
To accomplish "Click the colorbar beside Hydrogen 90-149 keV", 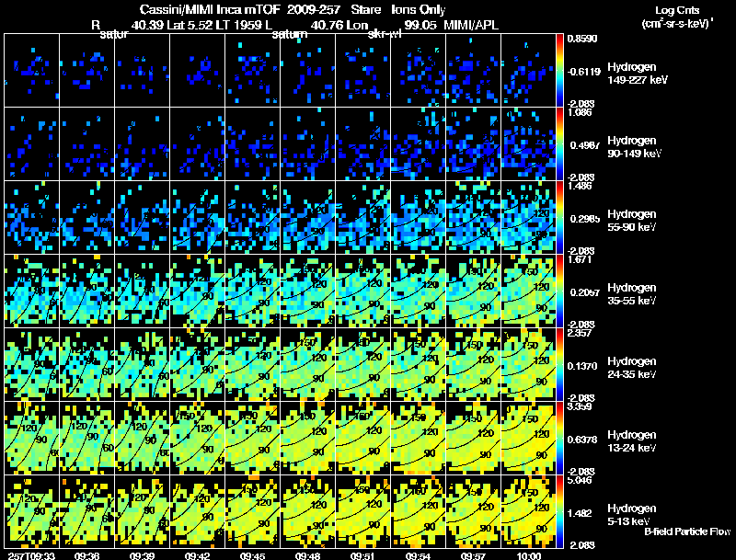I will (559, 144).
